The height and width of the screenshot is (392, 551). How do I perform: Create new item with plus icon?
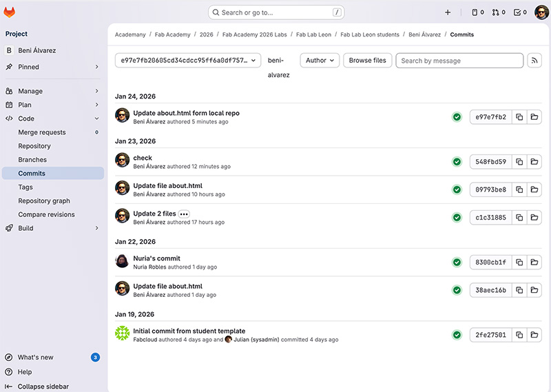448,12
